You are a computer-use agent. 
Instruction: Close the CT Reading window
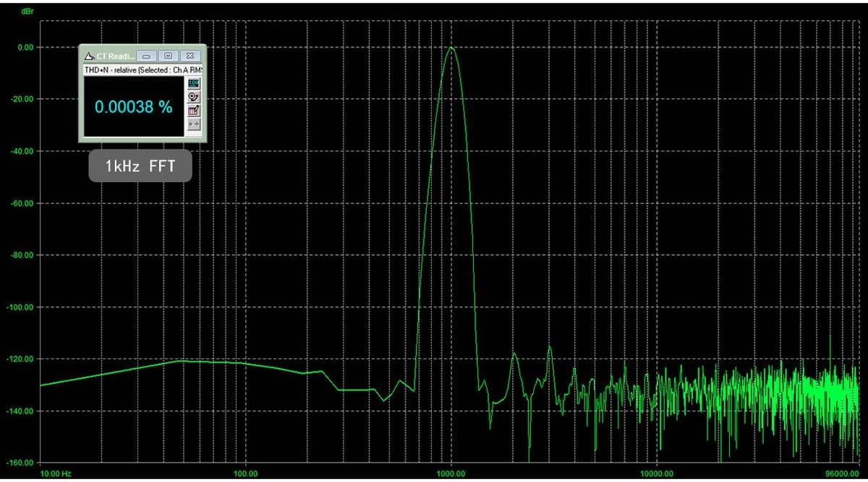[190, 56]
